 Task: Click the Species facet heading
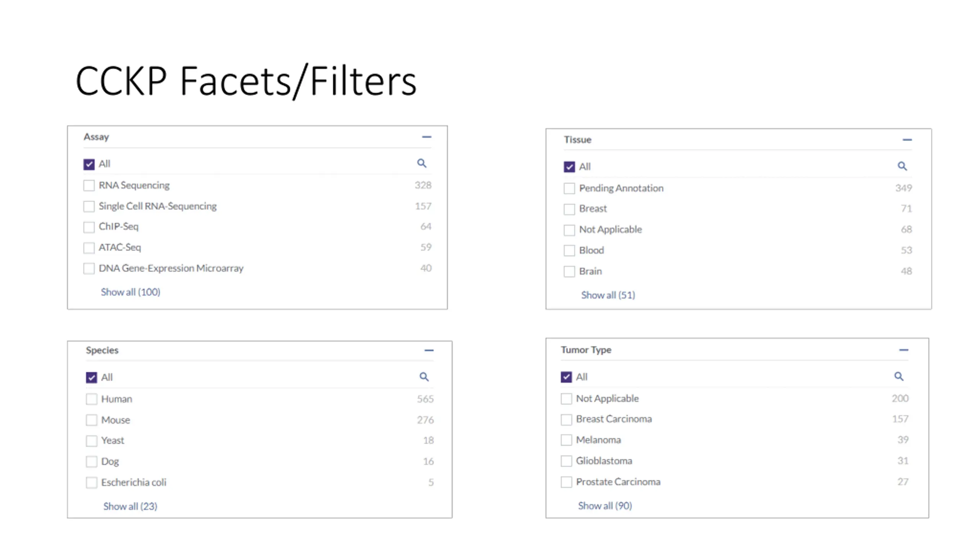pos(102,350)
